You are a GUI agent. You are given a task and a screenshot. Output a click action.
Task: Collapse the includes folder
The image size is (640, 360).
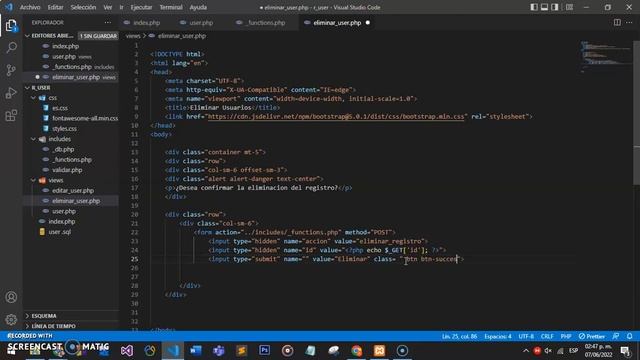point(60,139)
